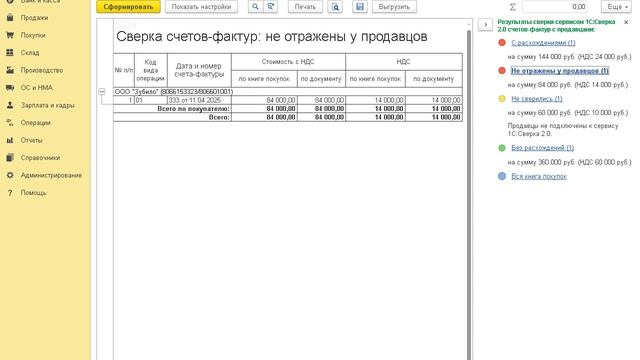This screenshot has height=360, width=640.
Task: Click the red circle beside С расхождениями
Action: pyautogui.click(x=502, y=42)
